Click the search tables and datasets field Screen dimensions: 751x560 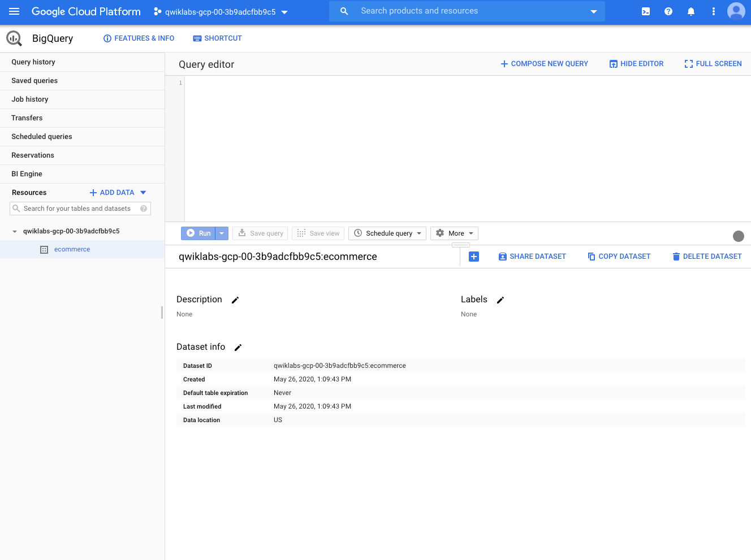click(x=77, y=209)
